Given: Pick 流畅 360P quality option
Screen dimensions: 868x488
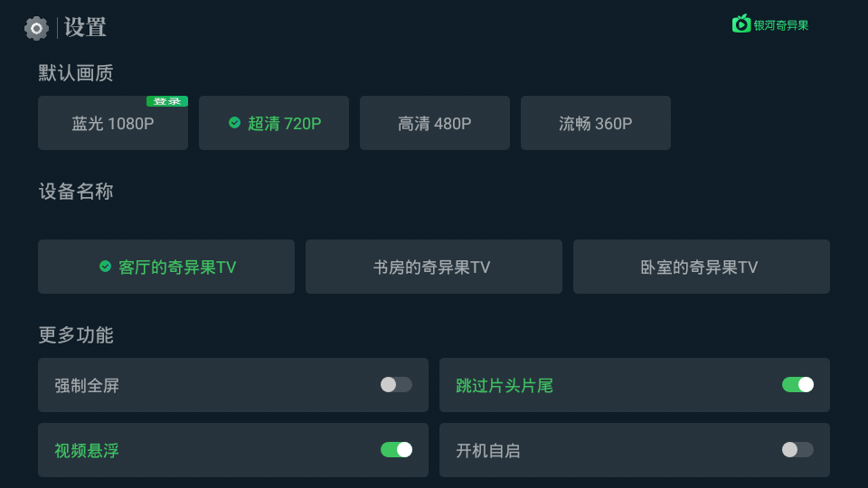Looking at the screenshot, I should point(596,124).
